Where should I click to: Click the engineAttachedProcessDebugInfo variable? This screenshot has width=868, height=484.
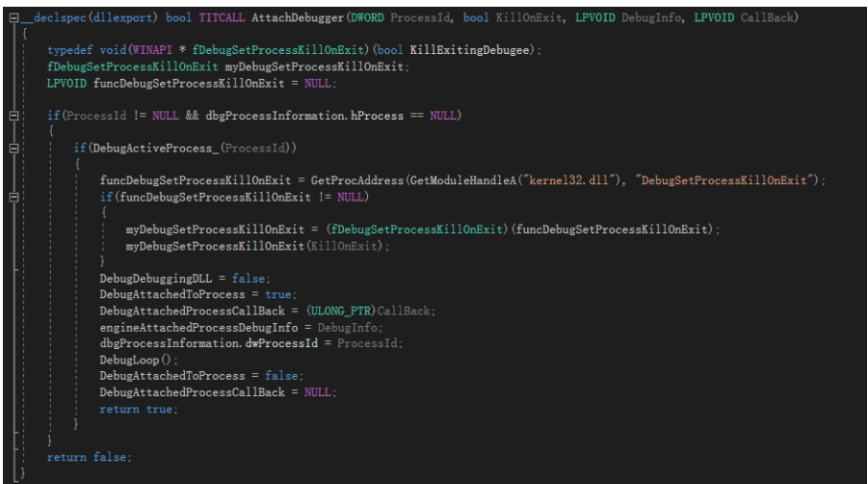tap(198, 328)
